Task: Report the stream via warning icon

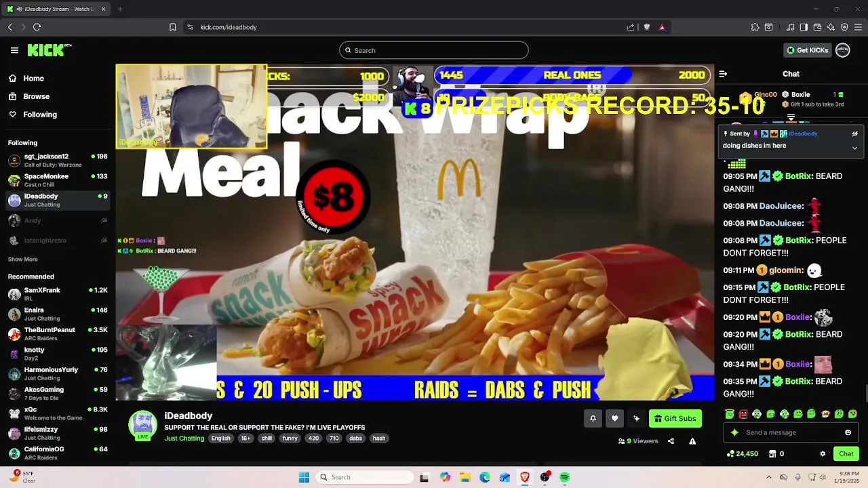Action: pos(692,441)
